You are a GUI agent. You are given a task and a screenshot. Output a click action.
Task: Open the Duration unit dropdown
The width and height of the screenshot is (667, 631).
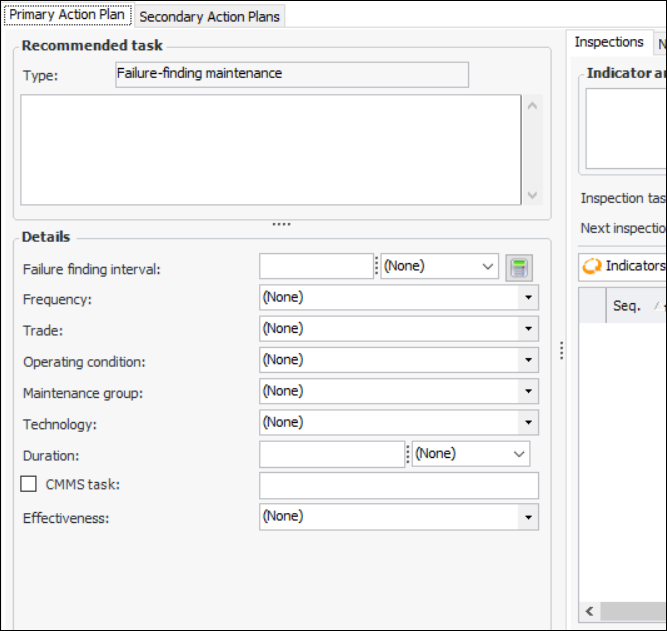click(471, 454)
